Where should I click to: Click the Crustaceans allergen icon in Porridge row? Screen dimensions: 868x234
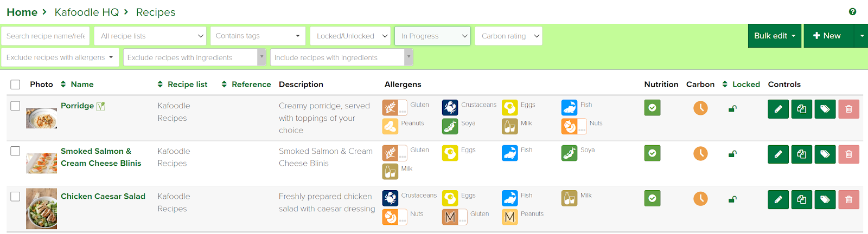pos(450,107)
